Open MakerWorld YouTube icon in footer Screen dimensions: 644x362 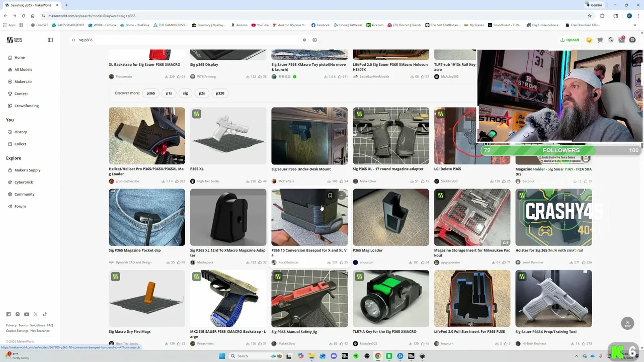point(27,314)
